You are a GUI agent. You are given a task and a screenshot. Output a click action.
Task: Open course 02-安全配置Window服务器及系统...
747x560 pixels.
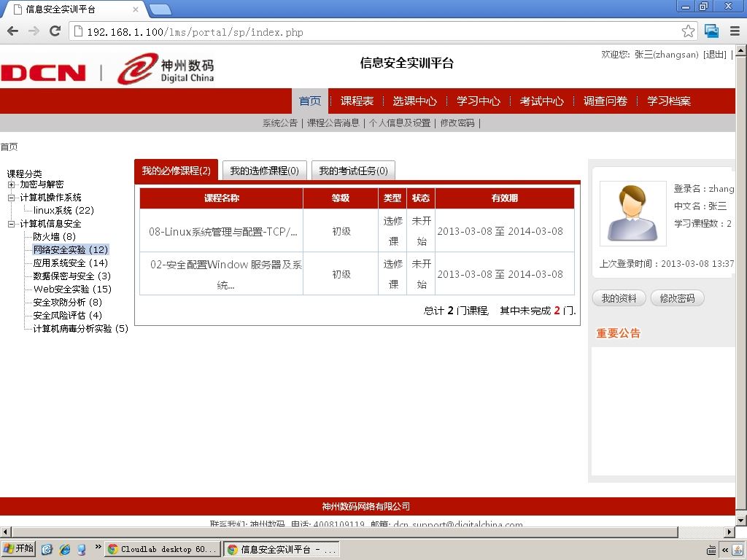point(226,274)
